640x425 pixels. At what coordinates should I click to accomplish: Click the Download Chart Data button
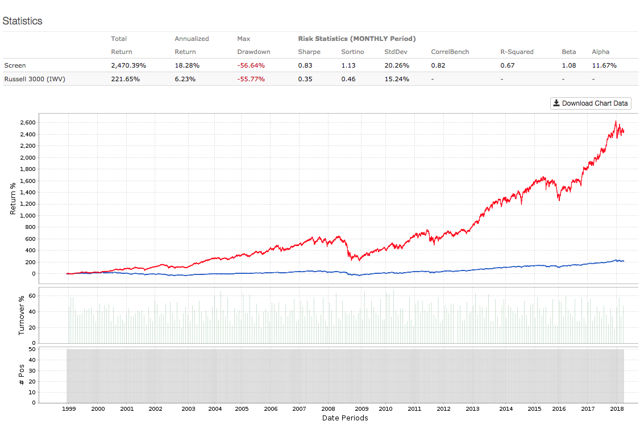point(591,103)
